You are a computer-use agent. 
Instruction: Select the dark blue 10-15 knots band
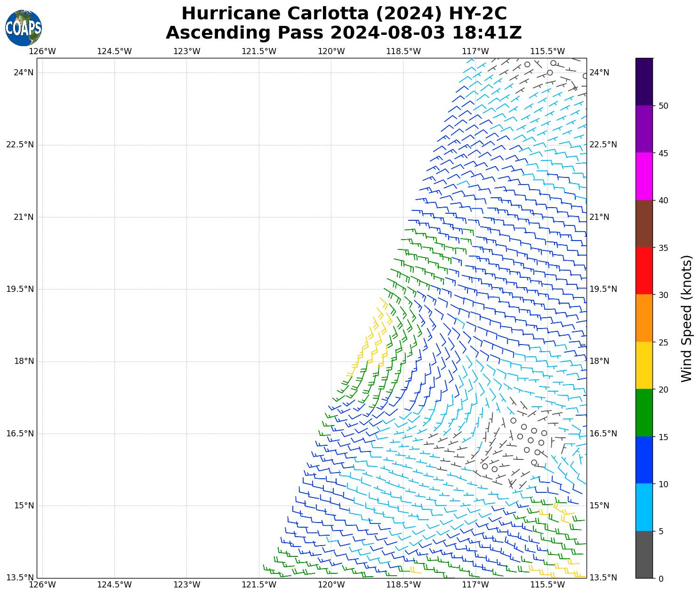644,460
